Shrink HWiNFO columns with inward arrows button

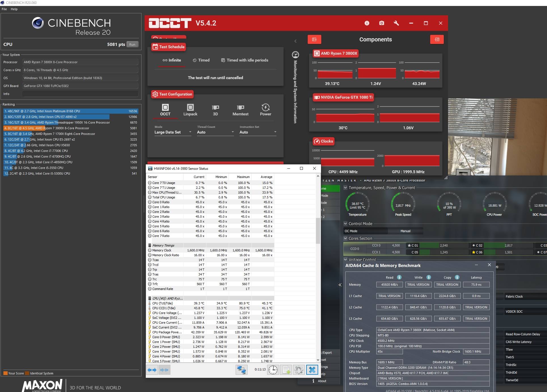[164, 370]
